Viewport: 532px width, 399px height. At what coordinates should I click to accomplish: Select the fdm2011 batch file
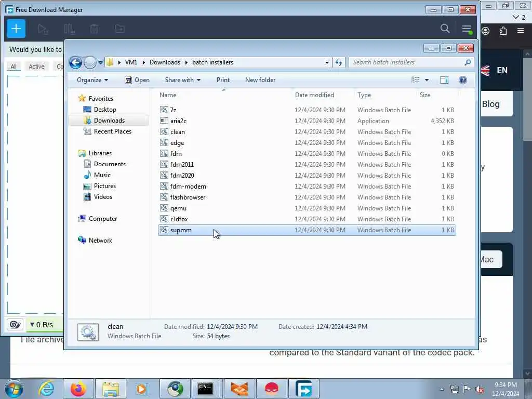307,165
